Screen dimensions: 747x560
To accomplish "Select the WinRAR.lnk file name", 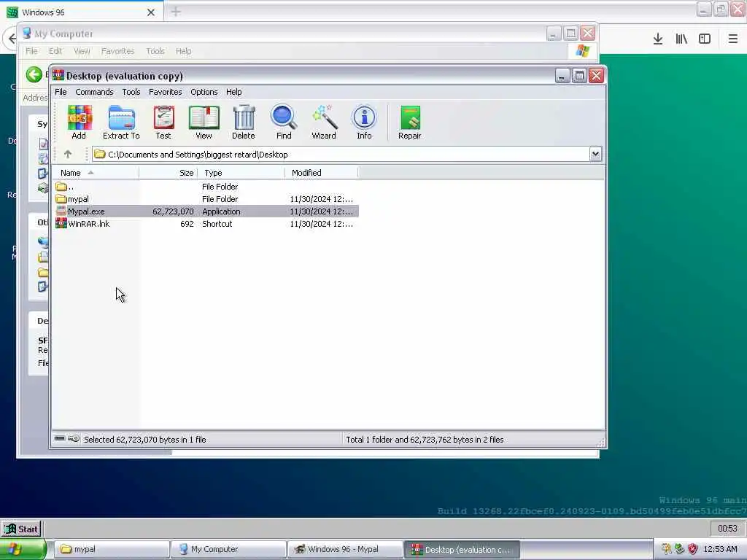I will pyautogui.click(x=89, y=223).
